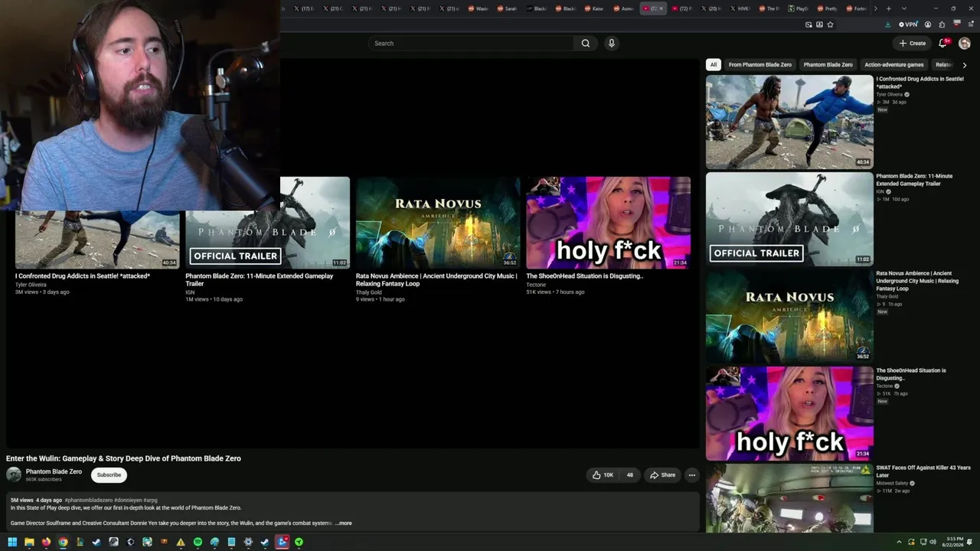Launch Firefox from the taskbar

pyautogui.click(x=46, y=542)
